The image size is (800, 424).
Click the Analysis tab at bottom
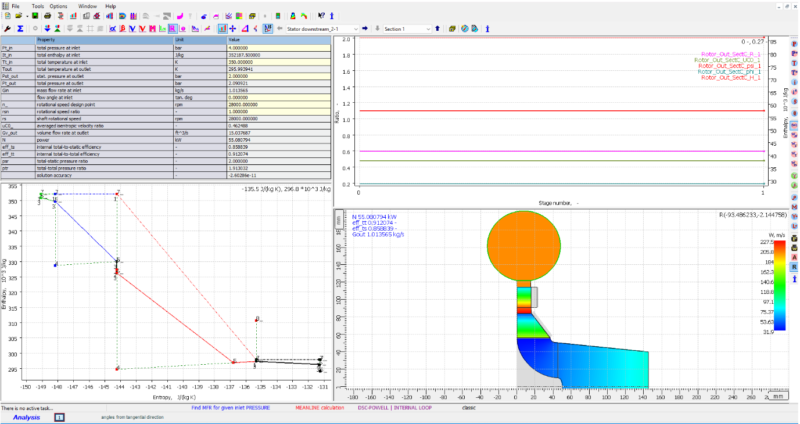pos(27,417)
